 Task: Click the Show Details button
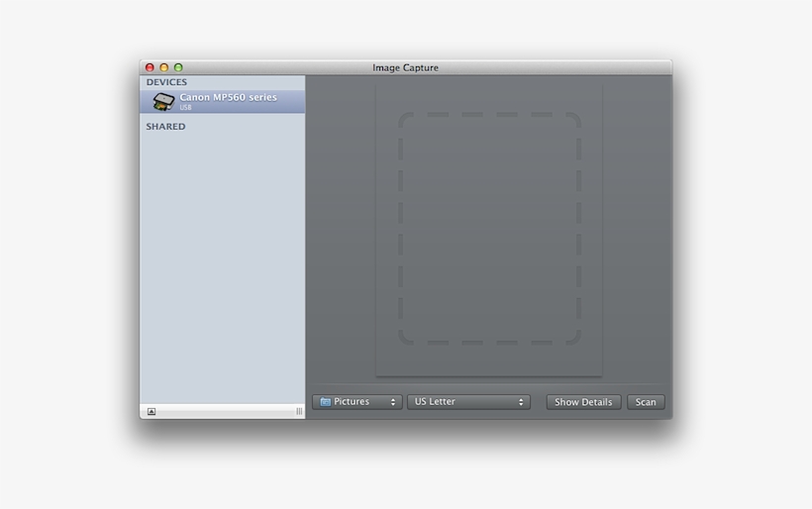click(583, 402)
